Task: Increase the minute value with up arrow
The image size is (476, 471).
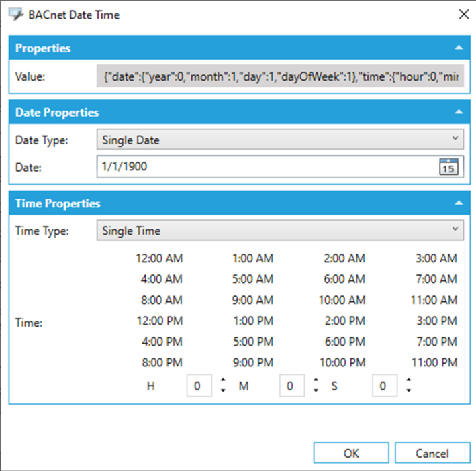Action: (x=316, y=381)
